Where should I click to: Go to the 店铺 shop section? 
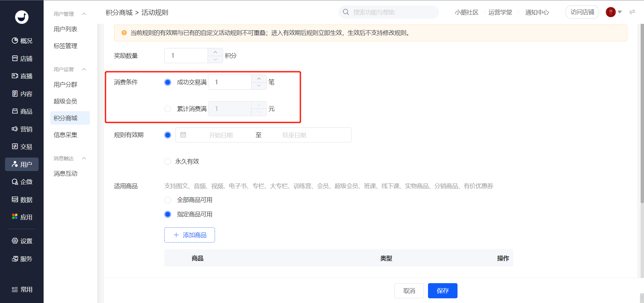click(x=22, y=59)
